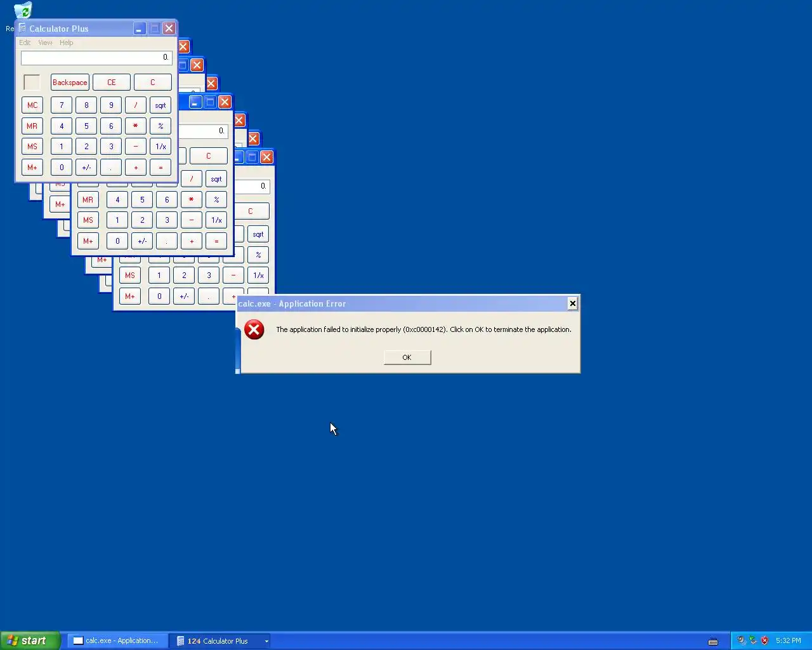Viewport: 812px width, 650px height.
Task: Click equals in the blue-titled middle calculator window
Action: pos(216,241)
